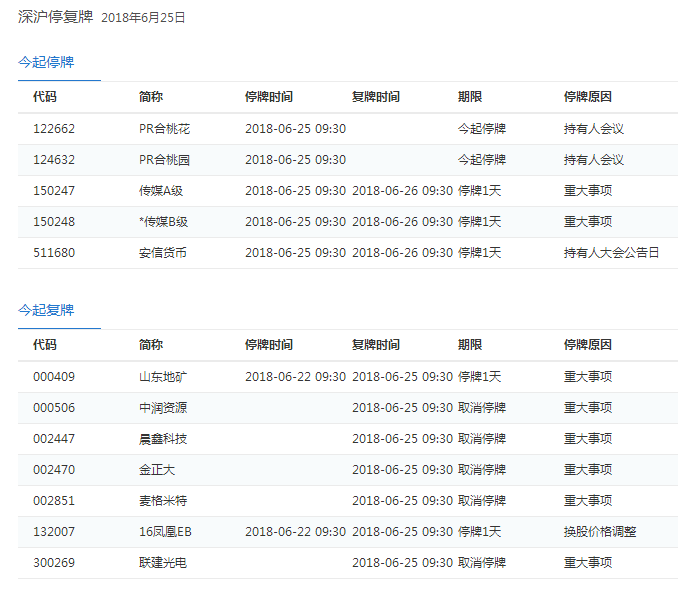Open *传媒B级 stock entry
The image size is (678, 596).
tap(163, 222)
